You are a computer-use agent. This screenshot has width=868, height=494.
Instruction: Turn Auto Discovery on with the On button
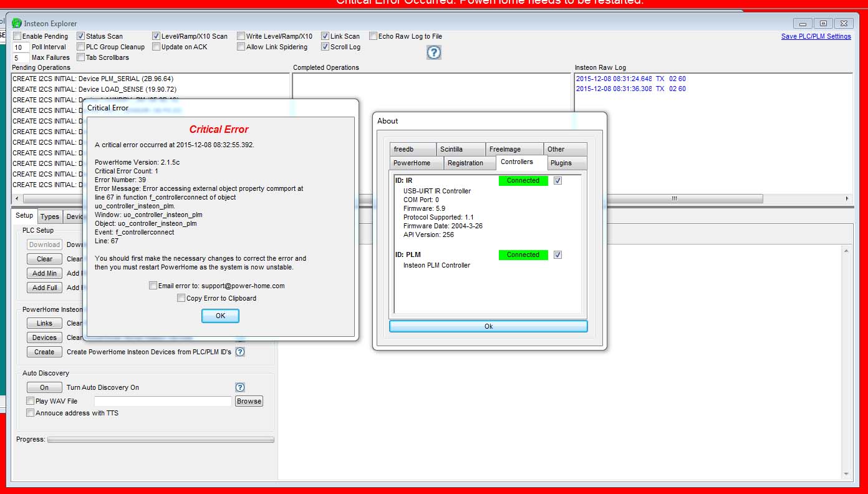coord(44,387)
